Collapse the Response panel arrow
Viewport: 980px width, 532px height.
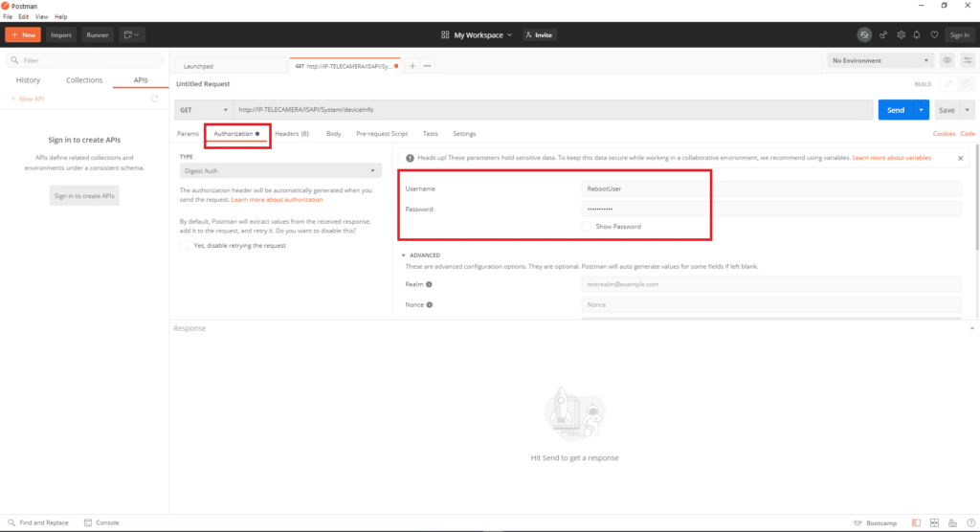tap(972, 328)
